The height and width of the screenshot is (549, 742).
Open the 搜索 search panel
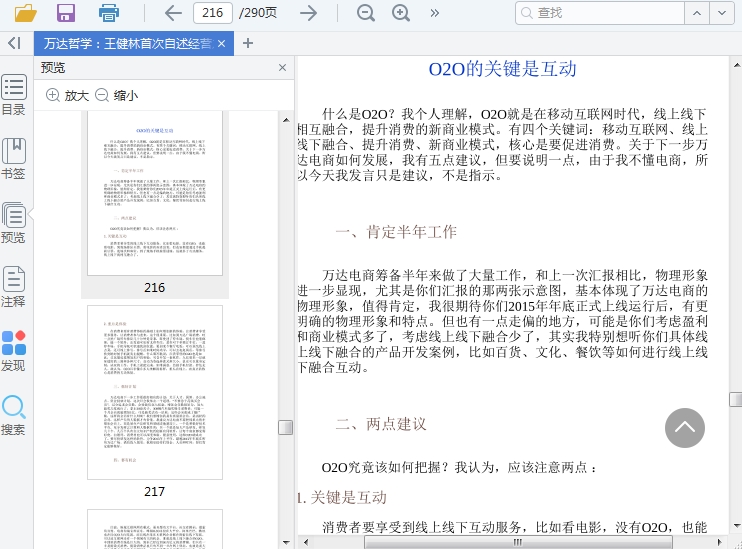[14, 415]
